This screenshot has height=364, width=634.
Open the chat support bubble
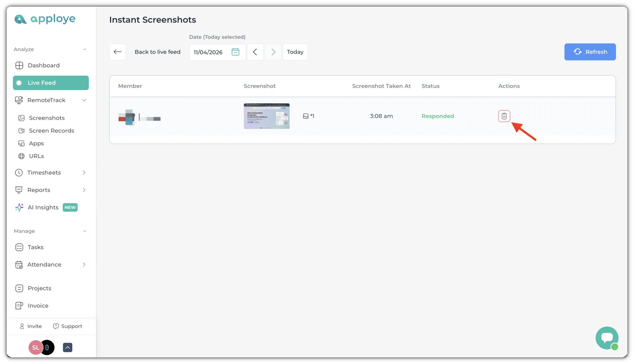pyautogui.click(x=607, y=338)
